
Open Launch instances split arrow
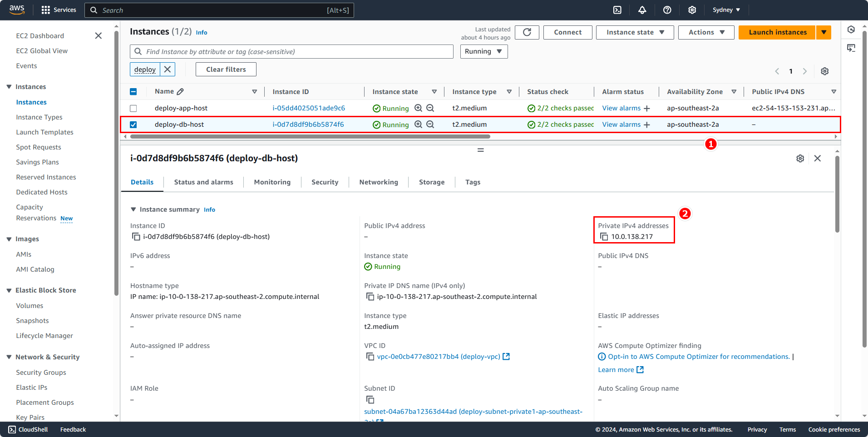(x=824, y=32)
